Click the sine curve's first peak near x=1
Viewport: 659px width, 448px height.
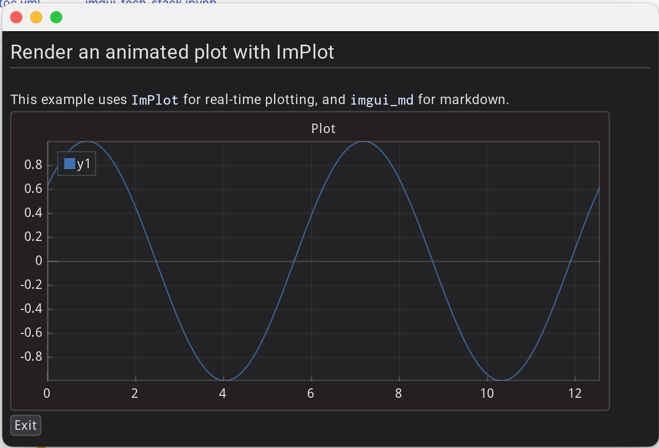tap(90, 141)
